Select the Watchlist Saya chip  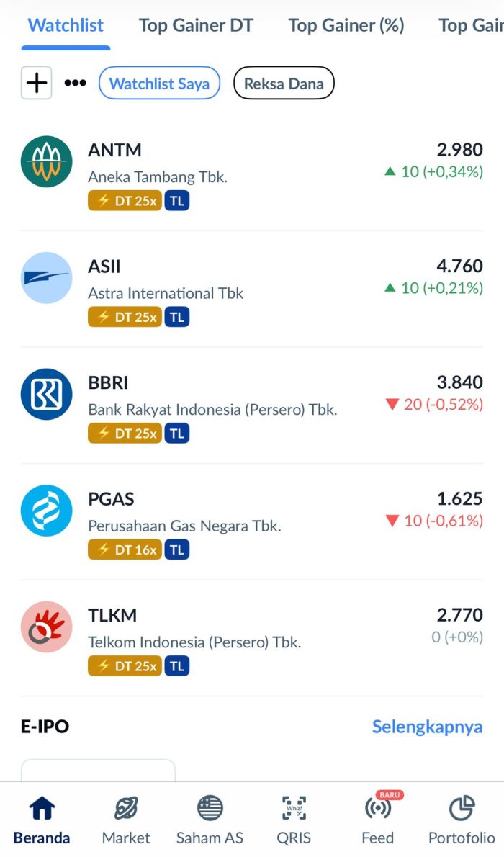[x=159, y=84]
